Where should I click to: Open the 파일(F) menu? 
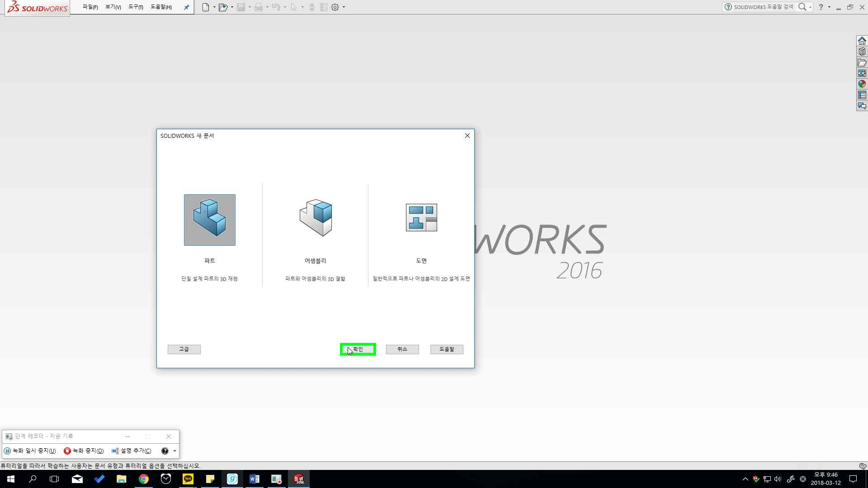[90, 7]
